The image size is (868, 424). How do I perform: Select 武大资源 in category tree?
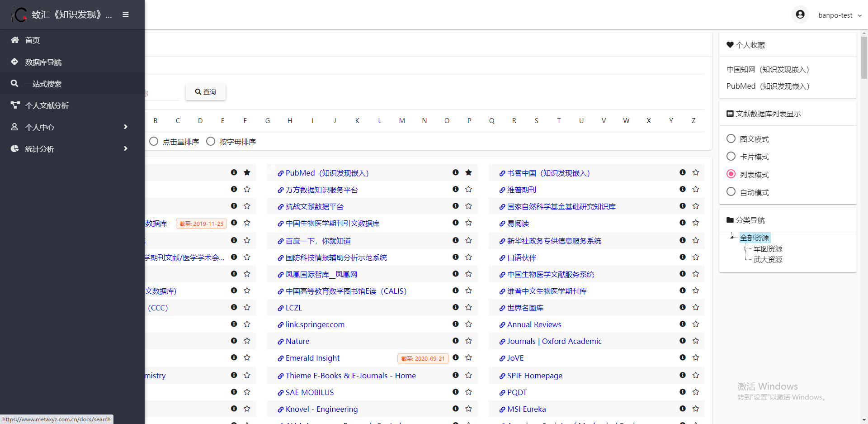[x=768, y=260]
